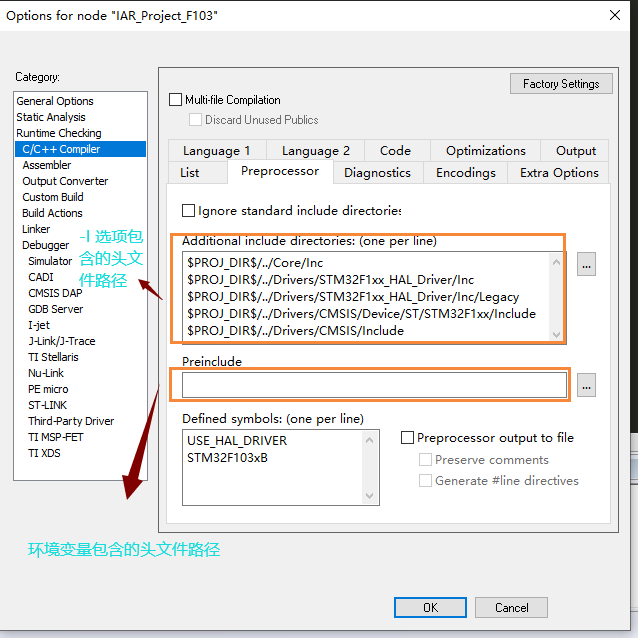
Task: Click the browse button beside Preinclude field
Action: coord(587,385)
